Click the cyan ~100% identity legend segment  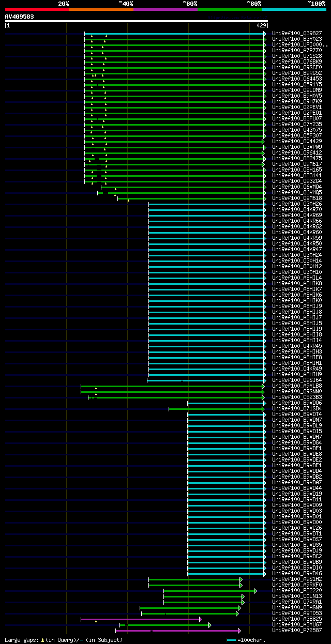[x=294, y=9]
